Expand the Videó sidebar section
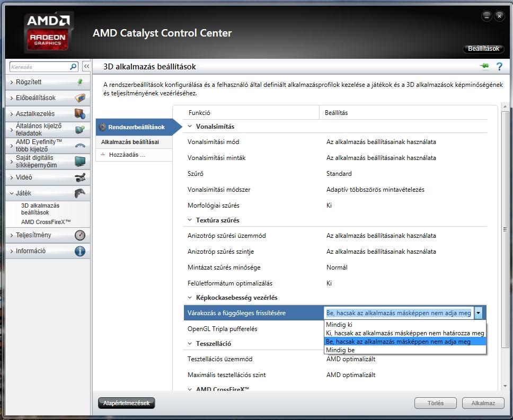Viewport: 513px width, 420px height. tap(48, 177)
